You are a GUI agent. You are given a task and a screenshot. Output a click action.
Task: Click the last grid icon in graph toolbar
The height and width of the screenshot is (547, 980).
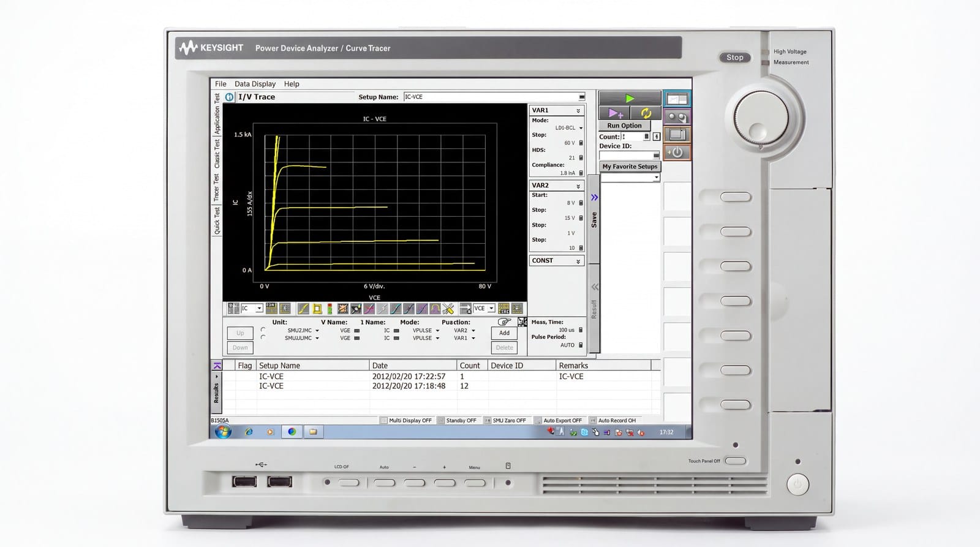pos(517,309)
